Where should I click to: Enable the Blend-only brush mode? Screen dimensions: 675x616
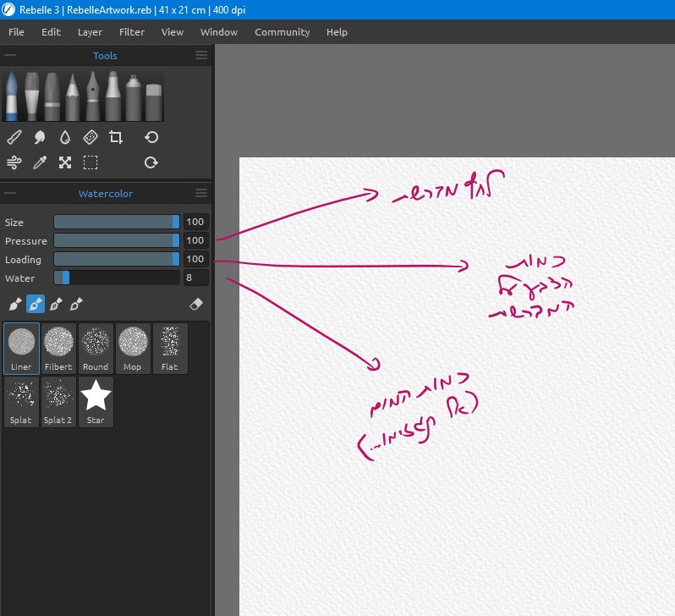tap(76, 304)
